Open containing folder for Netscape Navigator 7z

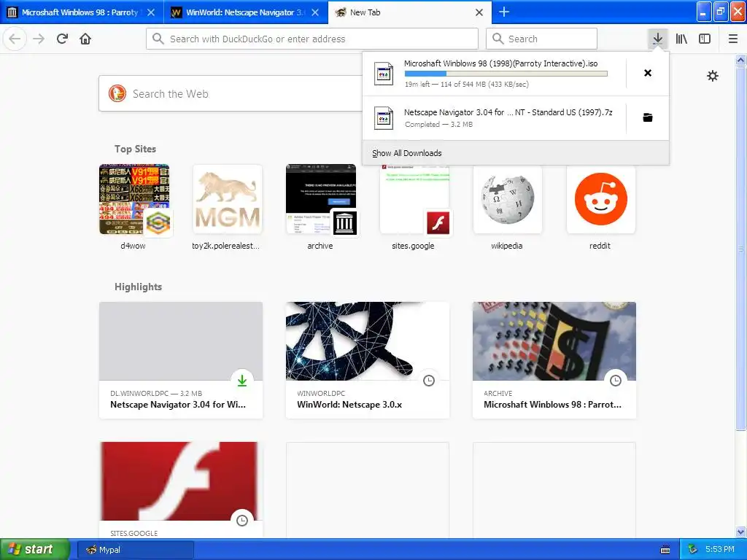point(648,117)
